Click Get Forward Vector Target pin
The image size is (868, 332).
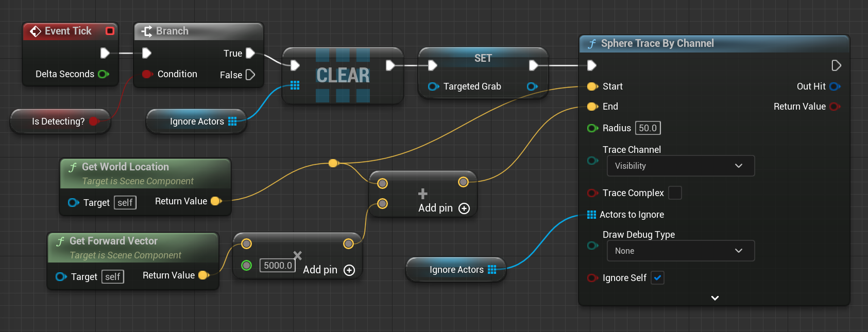tap(61, 277)
